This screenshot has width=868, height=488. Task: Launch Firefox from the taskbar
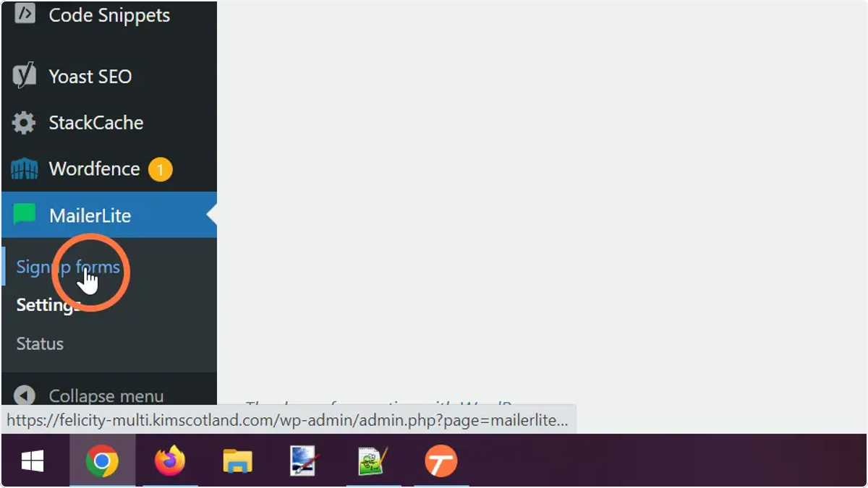click(170, 461)
